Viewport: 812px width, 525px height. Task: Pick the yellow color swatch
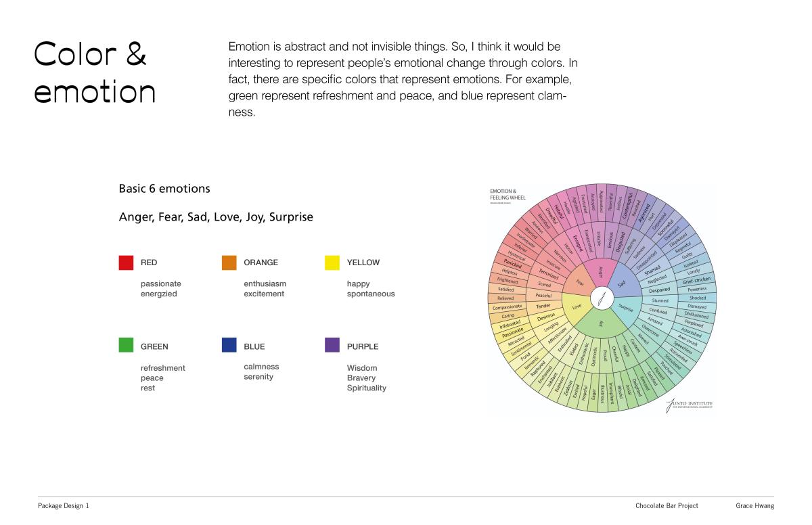332,262
